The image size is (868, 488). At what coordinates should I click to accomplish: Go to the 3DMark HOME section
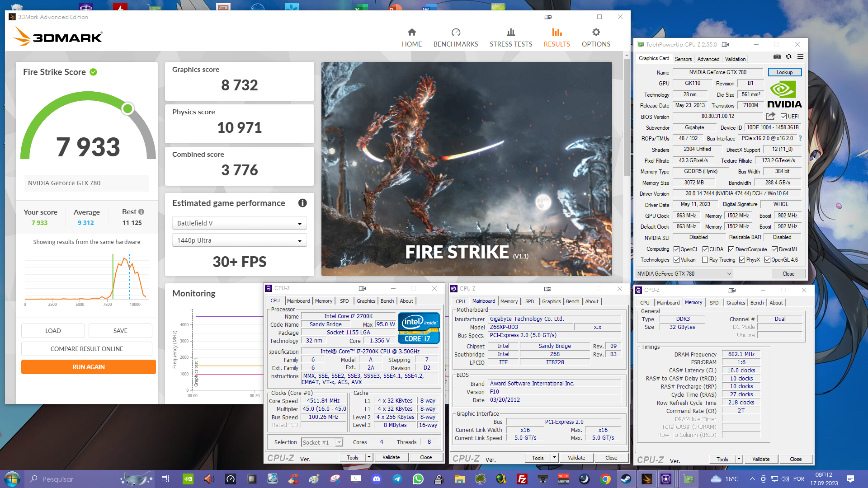(411, 38)
